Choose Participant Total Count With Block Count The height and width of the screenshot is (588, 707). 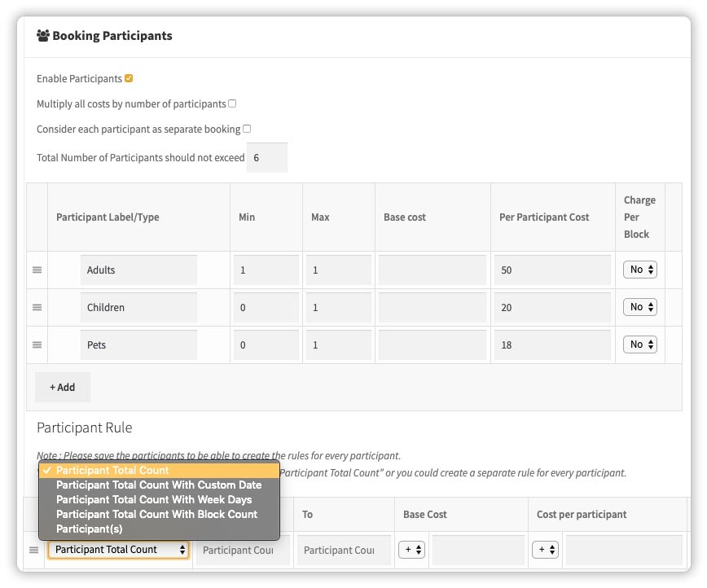point(159,515)
